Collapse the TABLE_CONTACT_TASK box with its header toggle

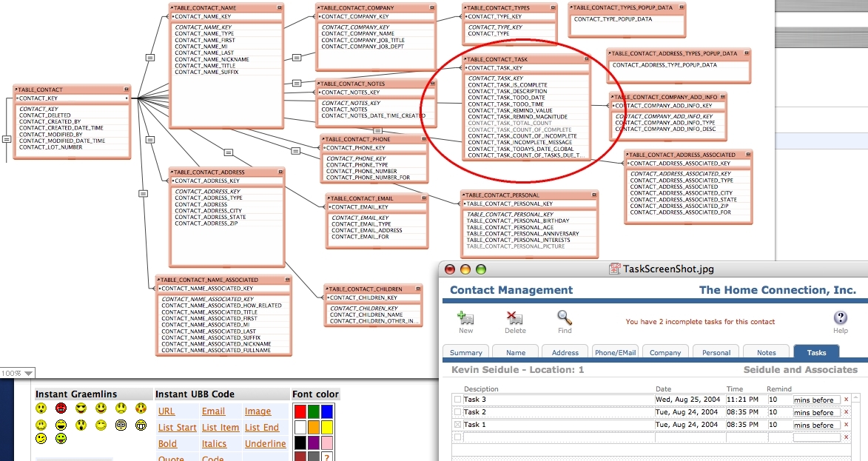pyautogui.click(x=586, y=58)
